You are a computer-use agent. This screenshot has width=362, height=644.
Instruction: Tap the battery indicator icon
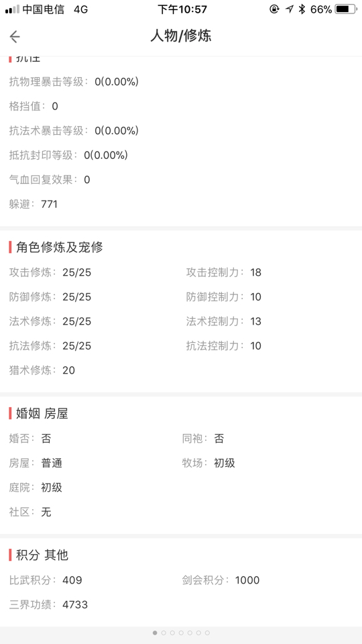pyautogui.click(x=345, y=9)
